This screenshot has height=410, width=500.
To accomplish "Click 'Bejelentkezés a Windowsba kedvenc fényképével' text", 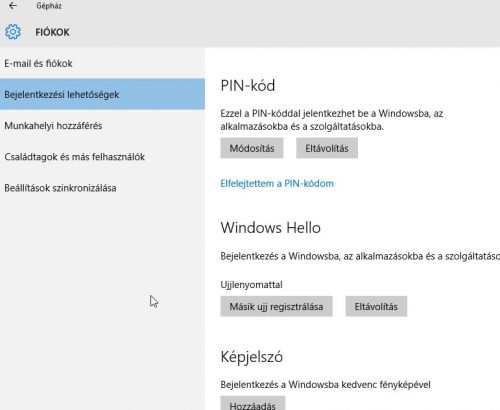I will [x=325, y=384].
